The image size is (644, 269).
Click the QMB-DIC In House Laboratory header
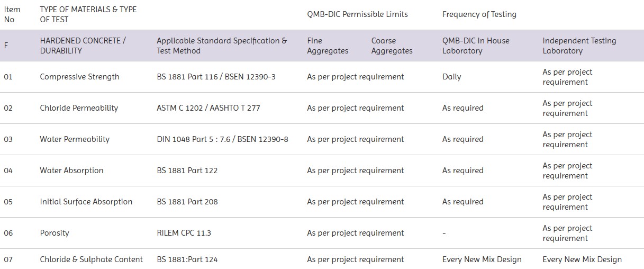[x=476, y=46]
